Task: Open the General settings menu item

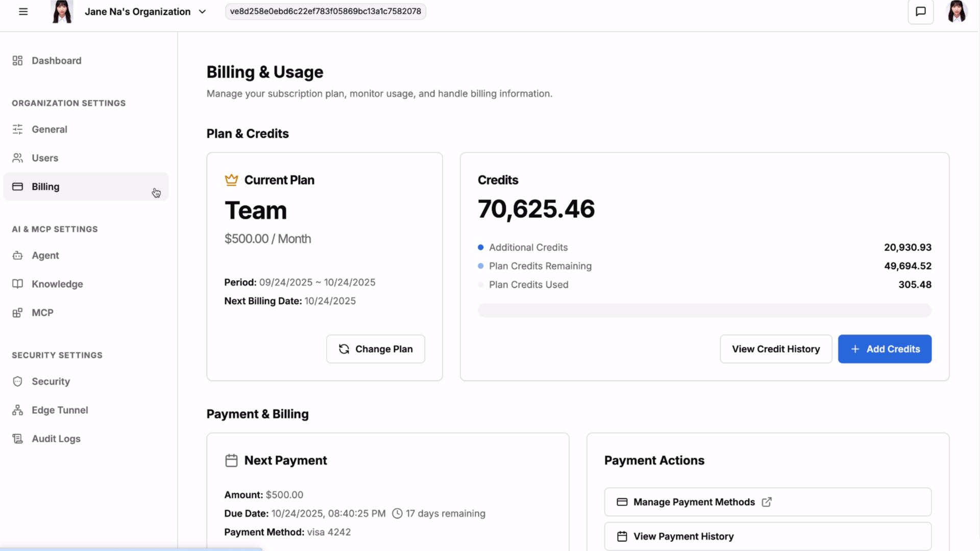Action: point(50,130)
